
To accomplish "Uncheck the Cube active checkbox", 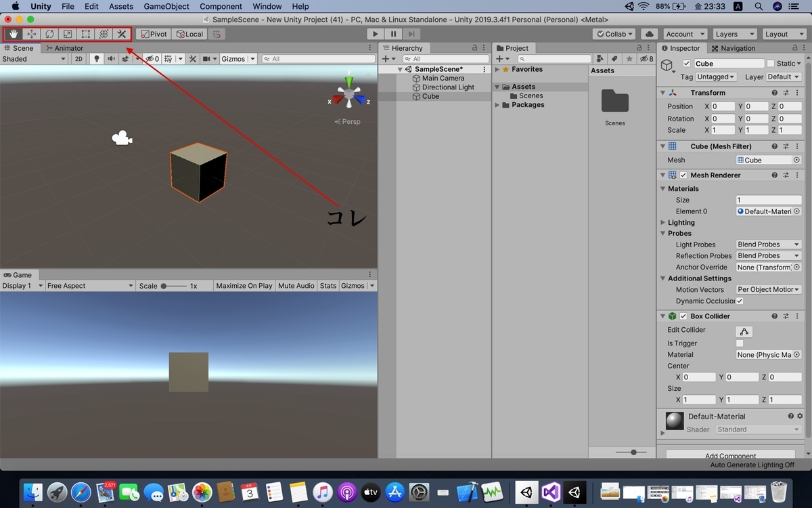I will tap(687, 64).
